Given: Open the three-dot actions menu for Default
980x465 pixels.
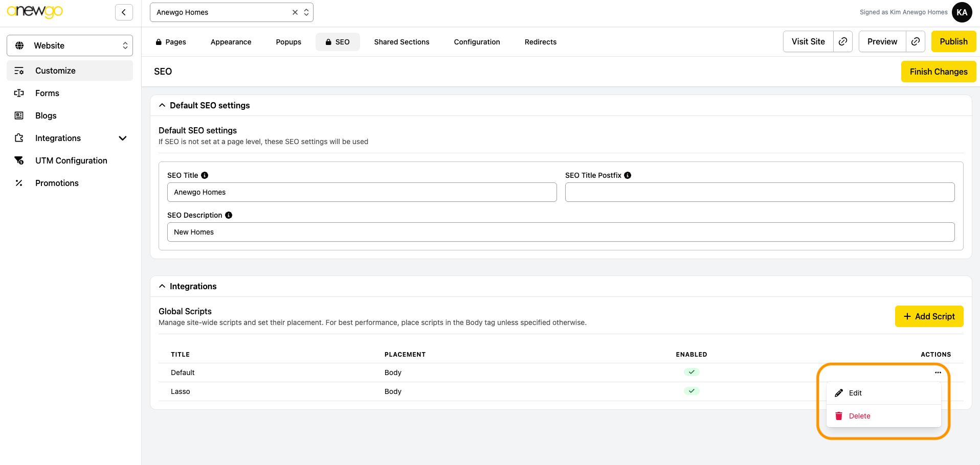Looking at the screenshot, I should (x=938, y=373).
